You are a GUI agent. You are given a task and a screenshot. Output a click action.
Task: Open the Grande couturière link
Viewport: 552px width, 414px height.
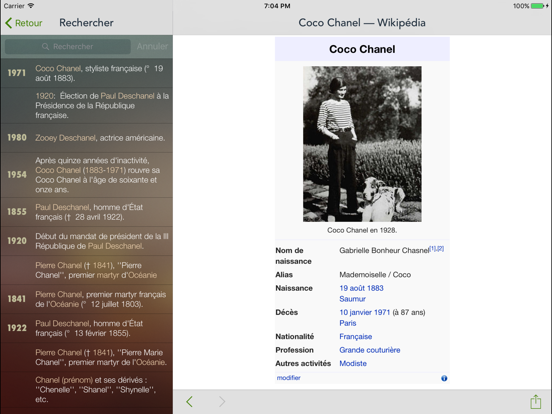(370, 350)
